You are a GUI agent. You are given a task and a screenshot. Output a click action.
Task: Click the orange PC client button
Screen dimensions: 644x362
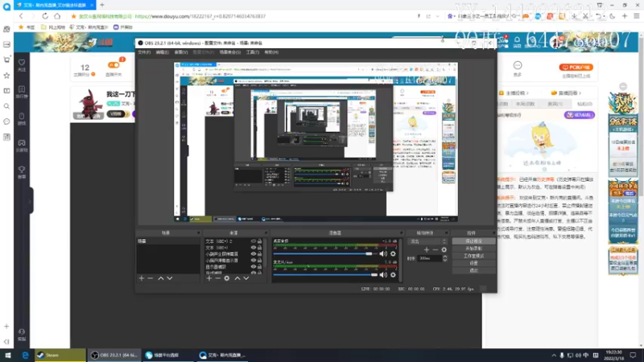point(576,67)
